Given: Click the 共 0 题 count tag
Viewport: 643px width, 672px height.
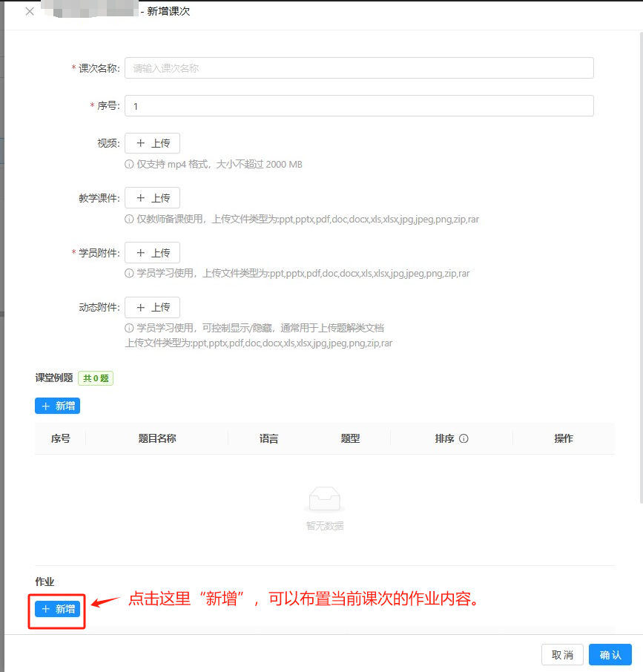Looking at the screenshot, I should pos(96,378).
